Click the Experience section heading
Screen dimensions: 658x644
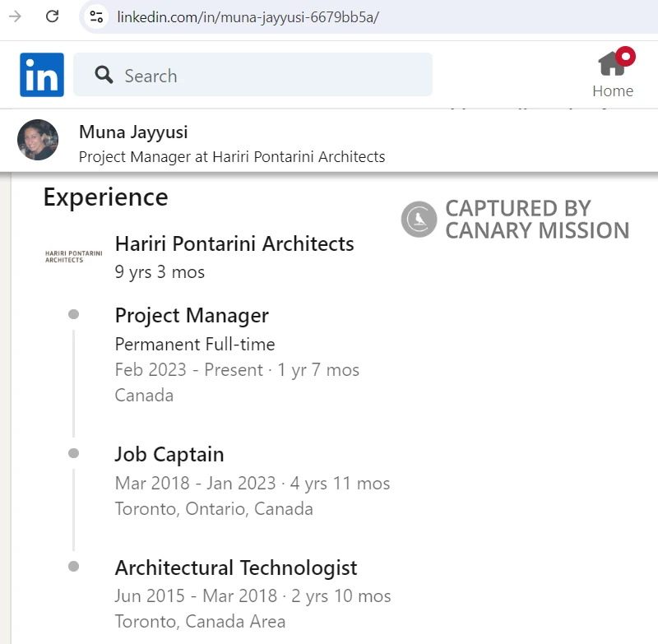[106, 197]
